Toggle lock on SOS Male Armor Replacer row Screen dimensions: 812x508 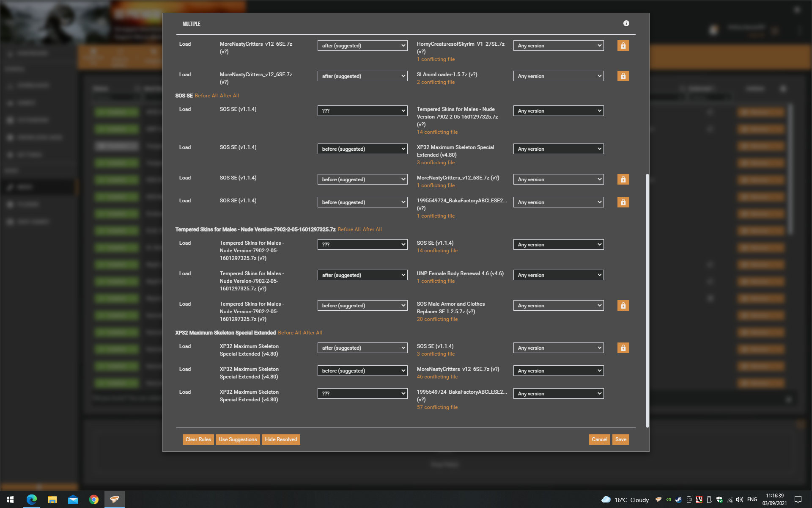point(623,306)
